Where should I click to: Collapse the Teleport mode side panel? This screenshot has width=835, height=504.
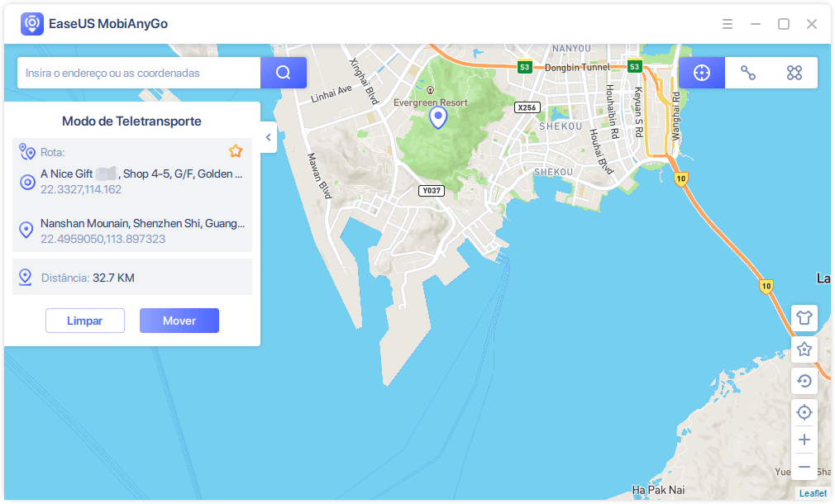pos(268,138)
